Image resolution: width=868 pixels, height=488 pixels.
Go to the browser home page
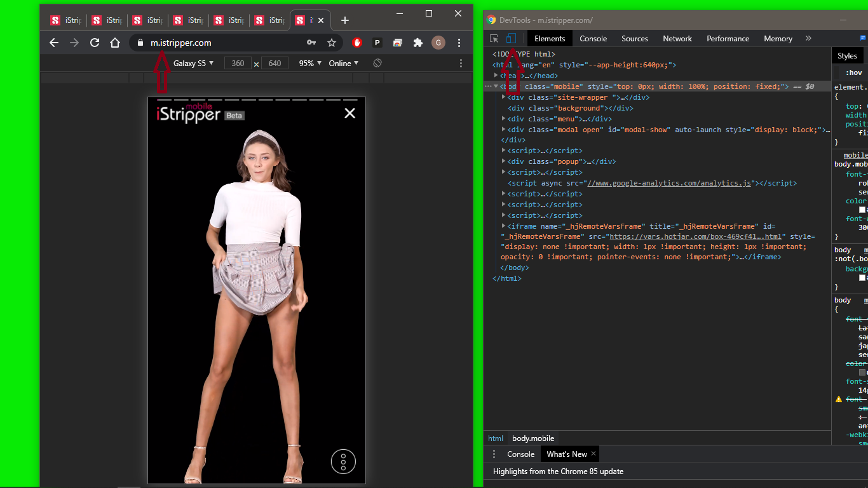point(115,43)
